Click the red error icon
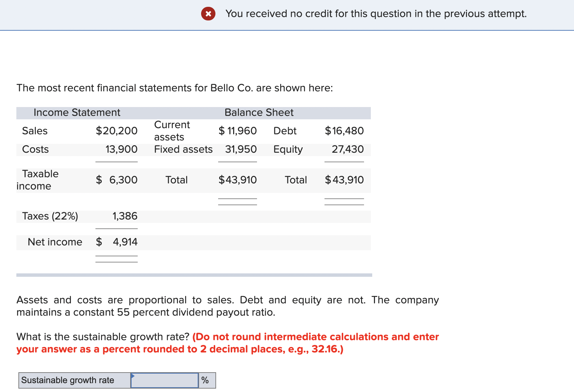The height and width of the screenshot is (392, 574). (208, 14)
